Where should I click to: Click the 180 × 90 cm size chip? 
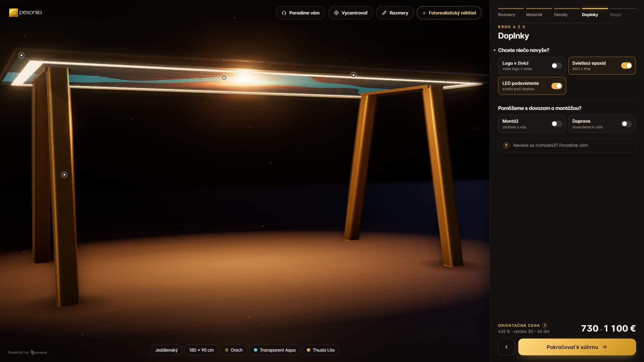(201, 350)
